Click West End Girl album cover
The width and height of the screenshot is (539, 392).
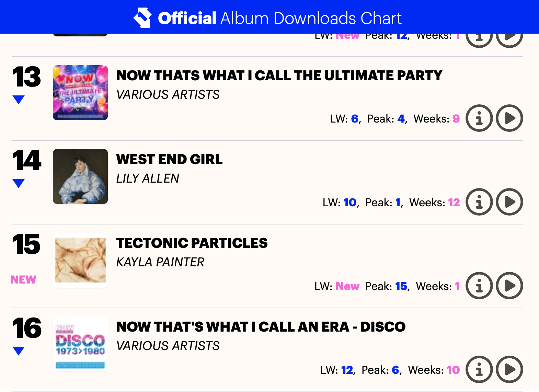[80, 176]
